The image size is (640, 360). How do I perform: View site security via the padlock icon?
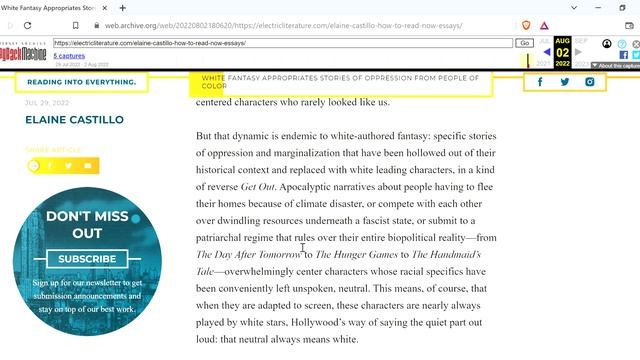(x=96, y=25)
